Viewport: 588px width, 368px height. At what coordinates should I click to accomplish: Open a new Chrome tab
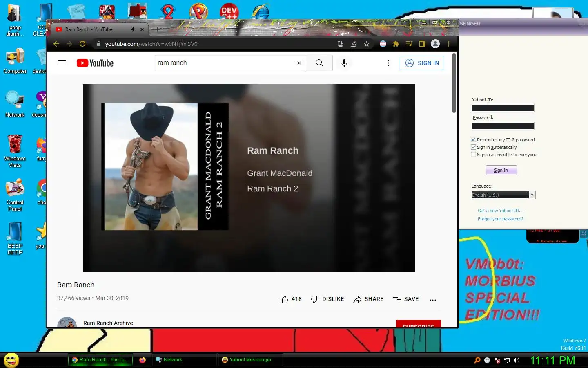pyautogui.click(x=158, y=29)
